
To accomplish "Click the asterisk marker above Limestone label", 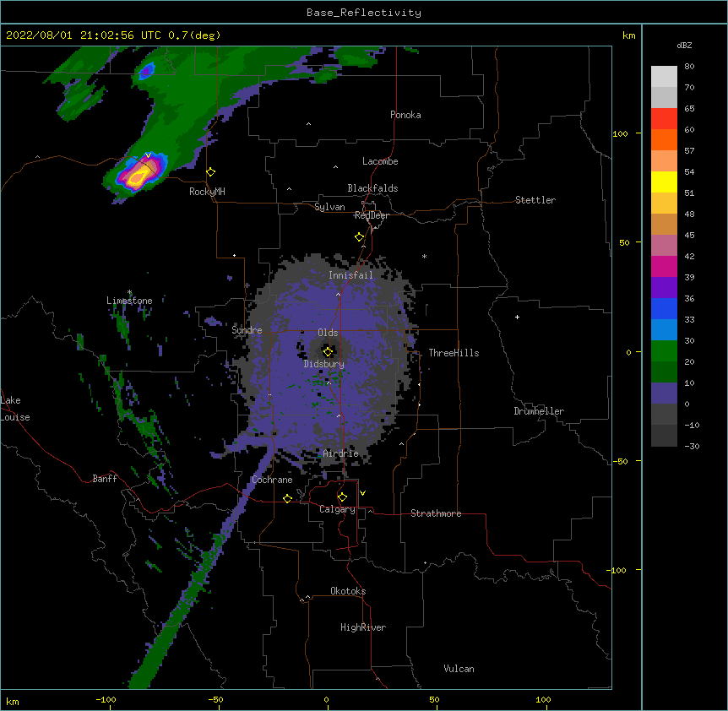I will click(x=129, y=292).
